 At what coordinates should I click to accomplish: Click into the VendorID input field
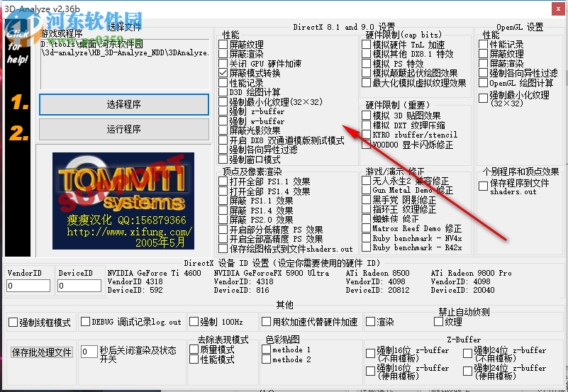(28, 286)
